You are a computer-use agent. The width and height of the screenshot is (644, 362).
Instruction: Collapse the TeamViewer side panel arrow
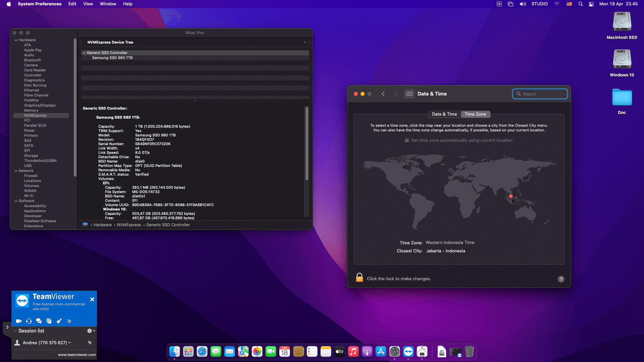(7, 327)
